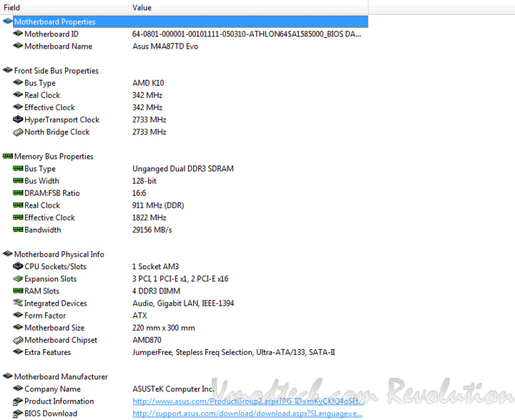Click the Product Information link icon
Image resolution: width=515 pixels, height=420 pixels.
(18, 401)
